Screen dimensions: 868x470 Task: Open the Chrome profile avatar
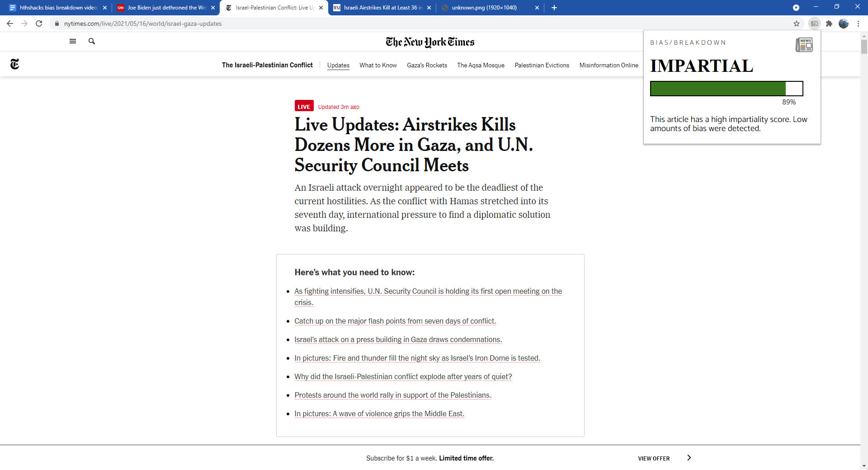point(844,23)
